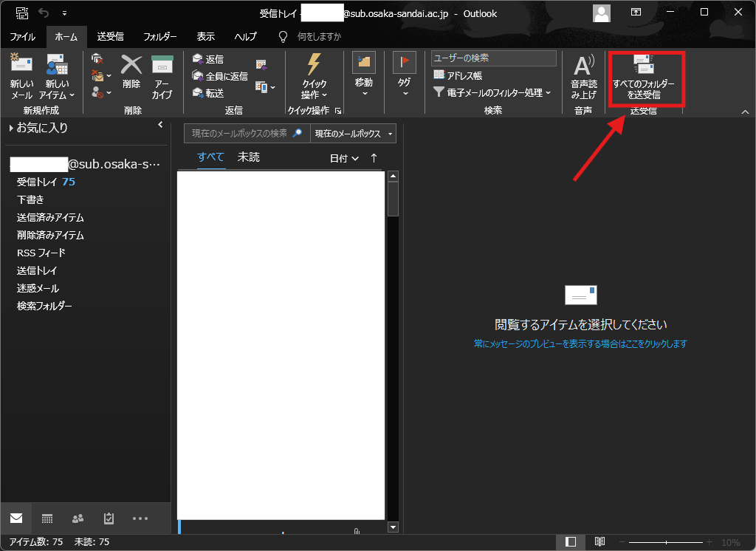This screenshot has height=551, width=756.
Task: Select normal view in status bar
Action: (x=571, y=542)
